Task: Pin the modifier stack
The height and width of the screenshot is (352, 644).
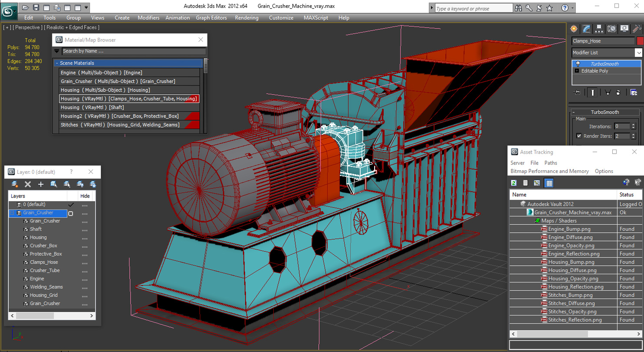Action: click(576, 92)
